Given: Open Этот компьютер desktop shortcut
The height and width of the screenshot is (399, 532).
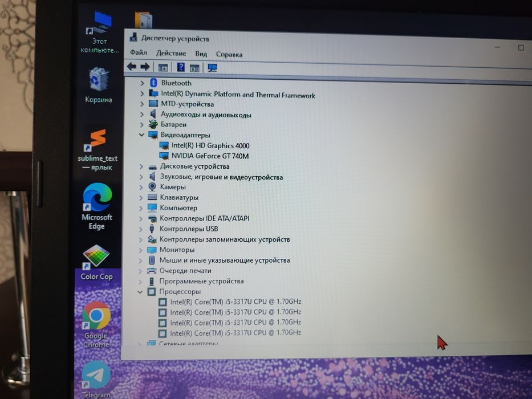Looking at the screenshot, I should pos(100,32).
